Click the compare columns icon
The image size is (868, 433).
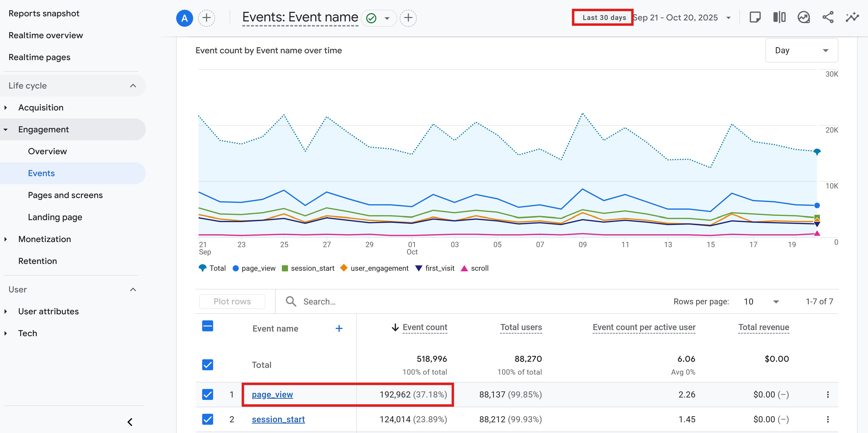(779, 18)
